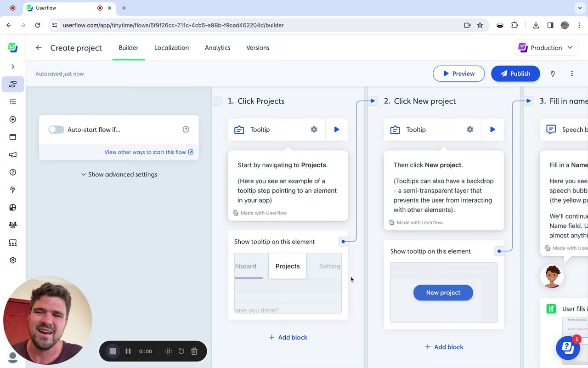Add block under step 1 Click Projects
Screen dimensions: 588x368
pos(288,337)
